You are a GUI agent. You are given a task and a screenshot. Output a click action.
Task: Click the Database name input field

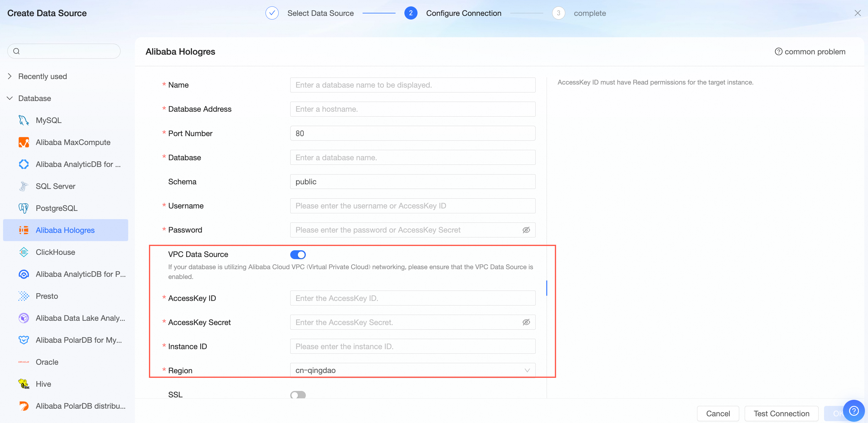pos(412,157)
